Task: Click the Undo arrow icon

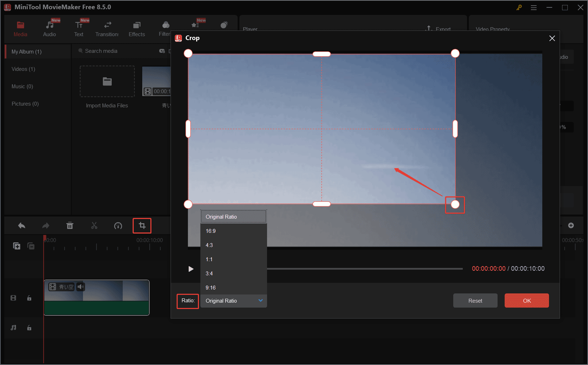Action: pyautogui.click(x=21, y=225)
